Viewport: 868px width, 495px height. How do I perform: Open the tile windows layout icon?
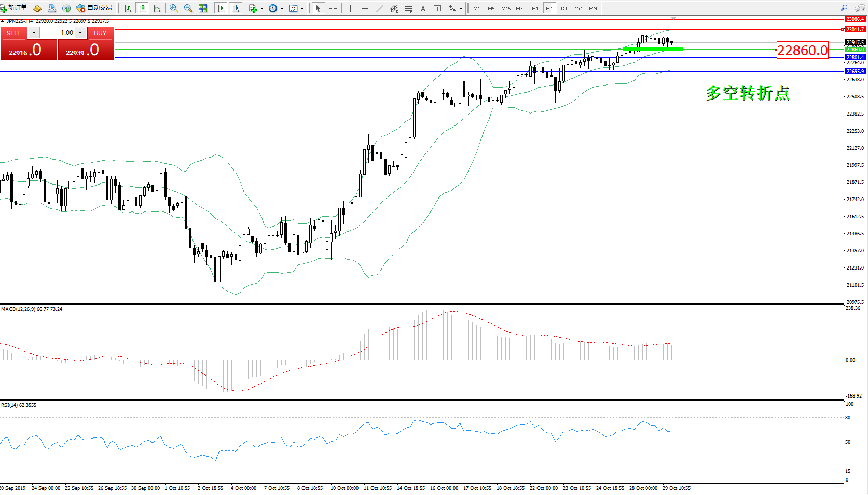click(203, 8)
